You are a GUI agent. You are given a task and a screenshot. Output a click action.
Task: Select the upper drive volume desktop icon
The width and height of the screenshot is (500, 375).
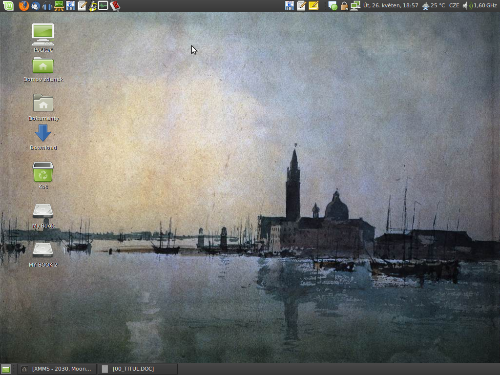pyautogui.click(x=43, y=212)
